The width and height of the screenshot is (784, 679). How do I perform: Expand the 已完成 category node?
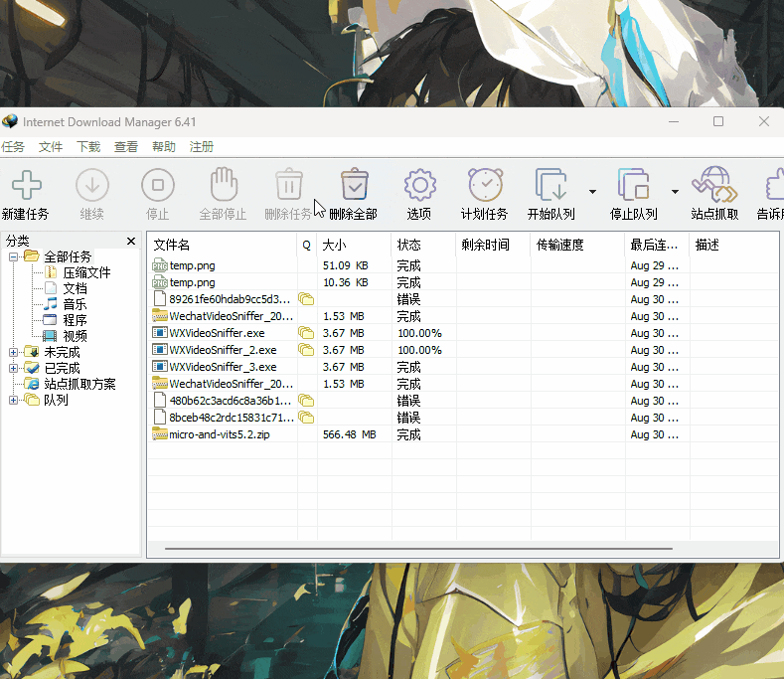[x=13, y=368]
